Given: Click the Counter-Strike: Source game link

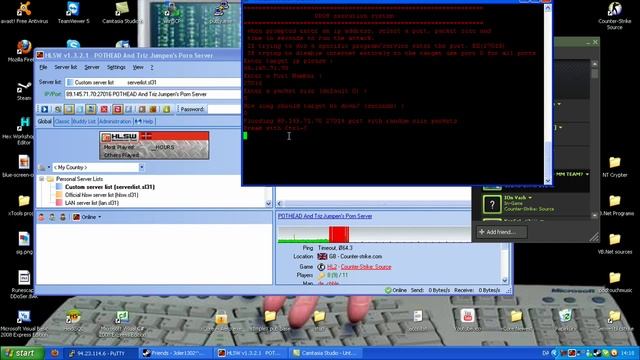Looking at the screenshot, I should (x=366, y=267).
